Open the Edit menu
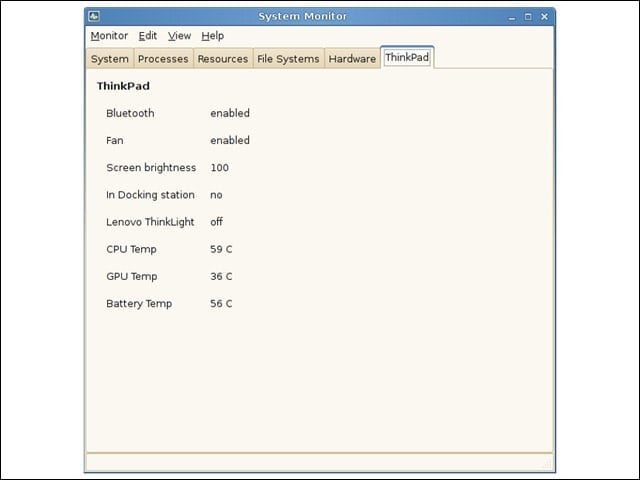640x480 pixels. [x=148, y=36]
